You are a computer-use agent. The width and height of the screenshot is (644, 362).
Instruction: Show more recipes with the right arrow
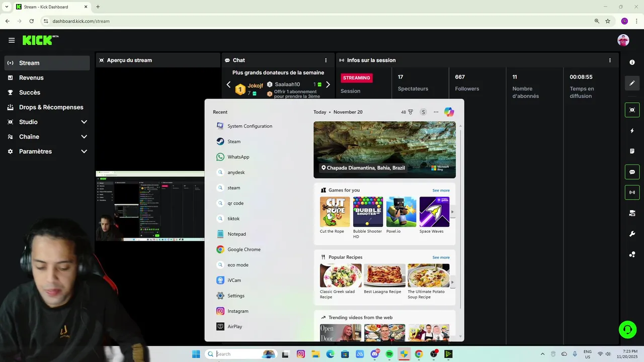click(x=452, y=282)
